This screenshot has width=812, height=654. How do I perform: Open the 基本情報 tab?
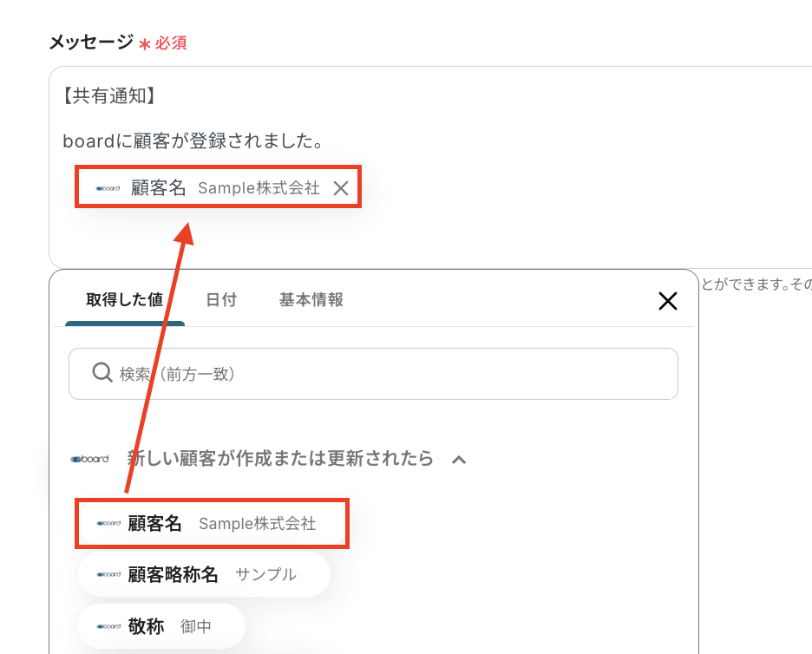[x=311, y=300]
